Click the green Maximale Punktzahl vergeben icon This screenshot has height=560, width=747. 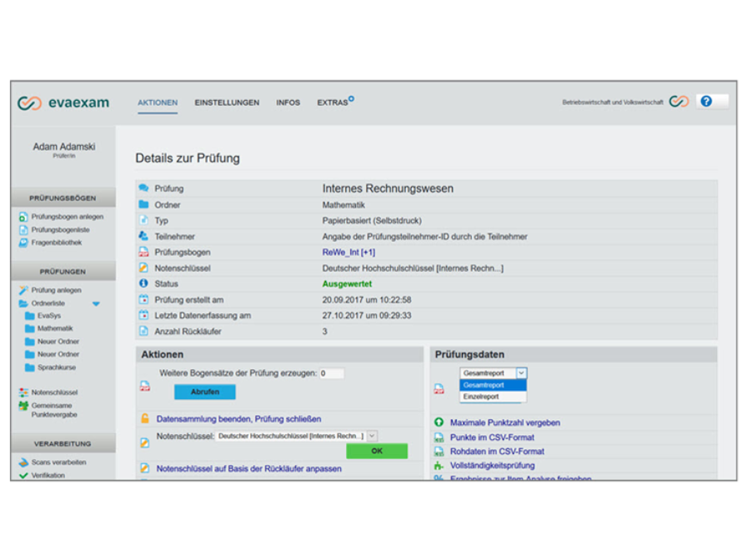click(x=439, y=422)
